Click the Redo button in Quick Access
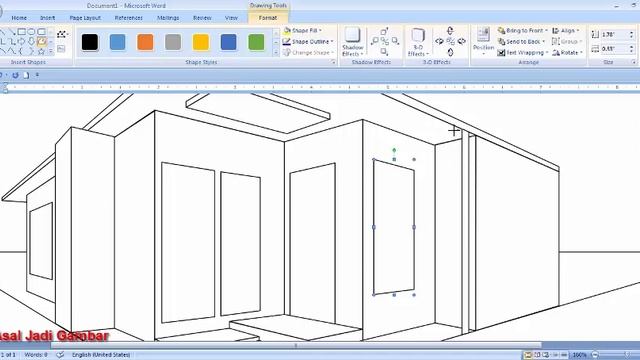 coord(15,75)
